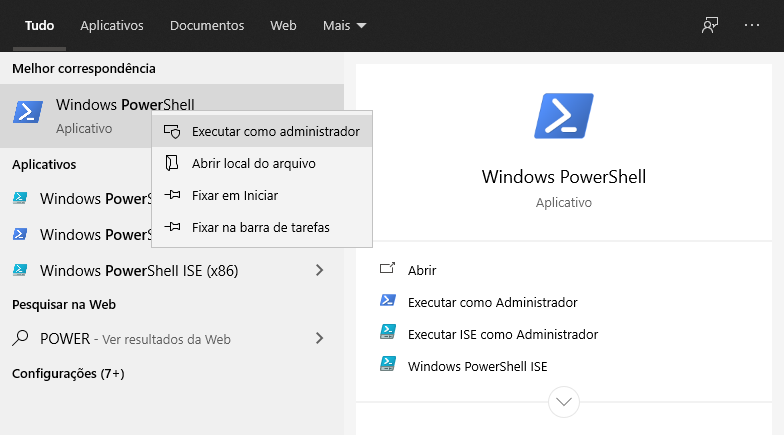
Task: Open Windows PowerShell ISE (x86) result
Action: coord(172,270)
